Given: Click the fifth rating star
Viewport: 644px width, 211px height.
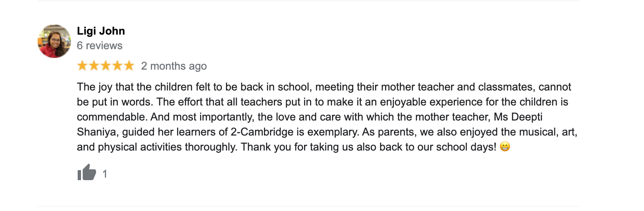Looking at the screenshot, I should [129, 66].
